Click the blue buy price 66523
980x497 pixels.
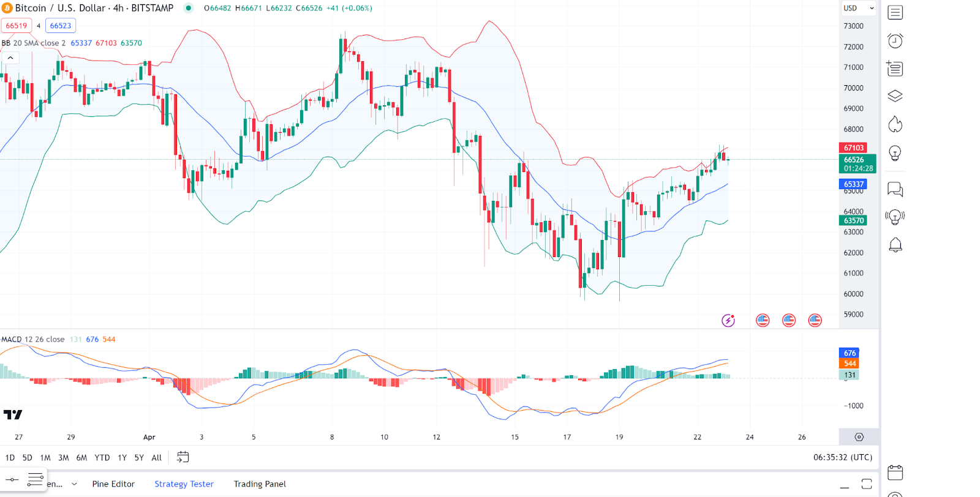(x=61, y=26)
